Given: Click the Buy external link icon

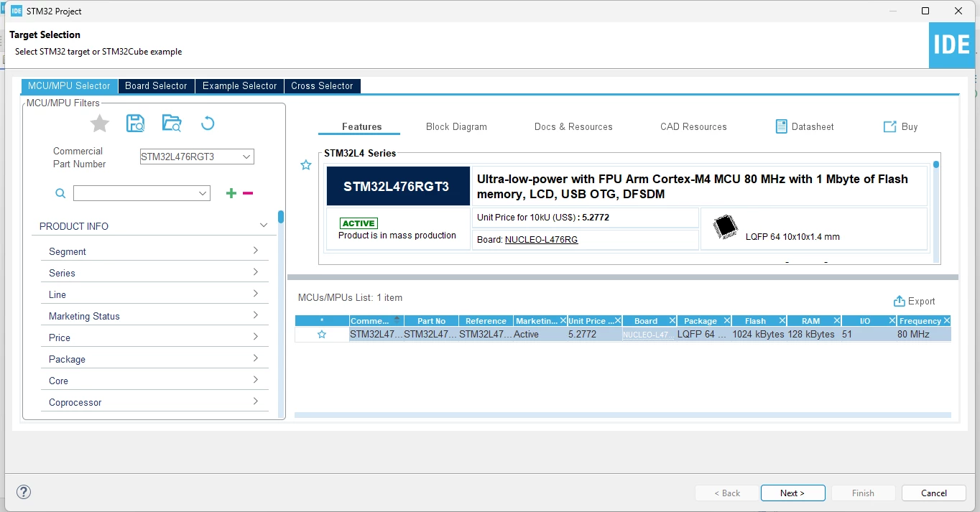Looking at the screenshot, I should tap(889, 126).
